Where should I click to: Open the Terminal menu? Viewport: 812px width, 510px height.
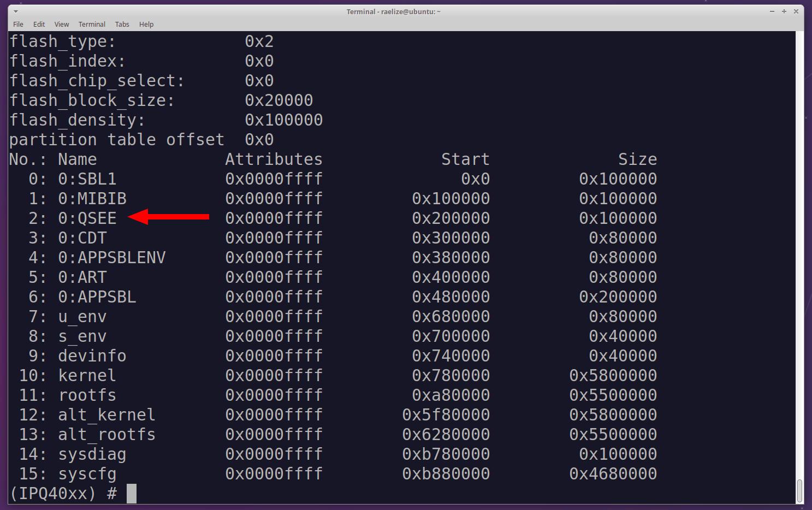[x=92, y=24]
